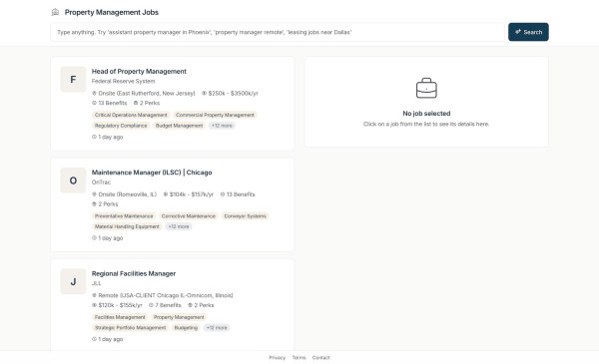
Task: Select the Regulatory Compliance tag
Action: tap(121, 126)
